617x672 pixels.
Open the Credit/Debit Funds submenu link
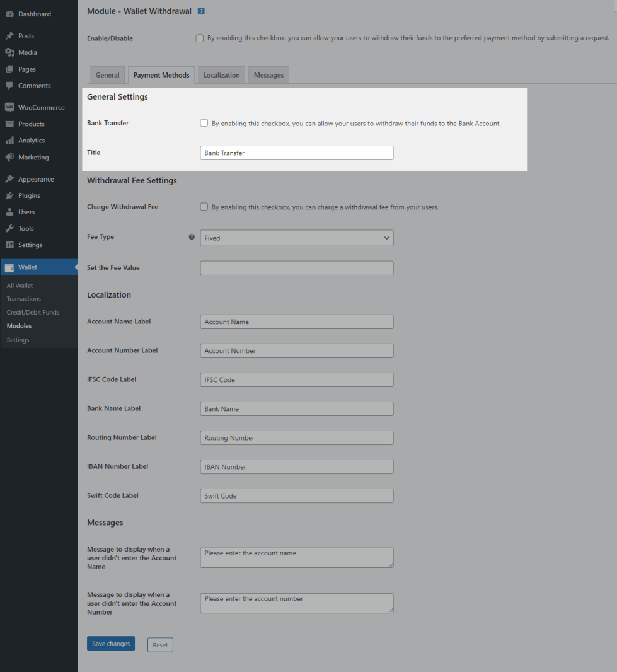point(33,313)
